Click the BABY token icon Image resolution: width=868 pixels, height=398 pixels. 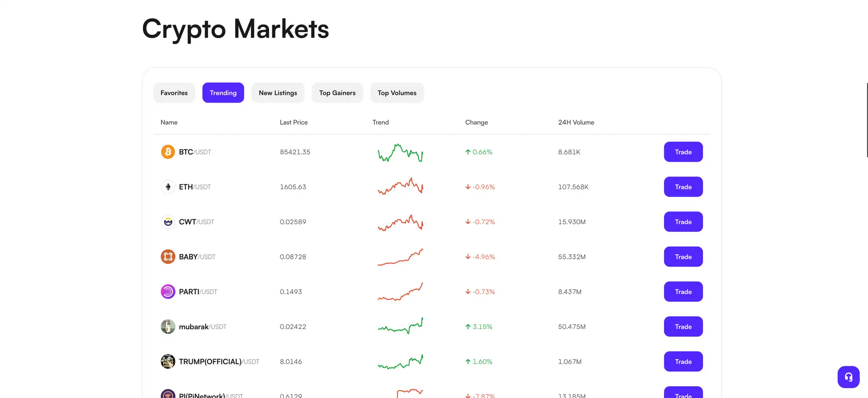168,257
